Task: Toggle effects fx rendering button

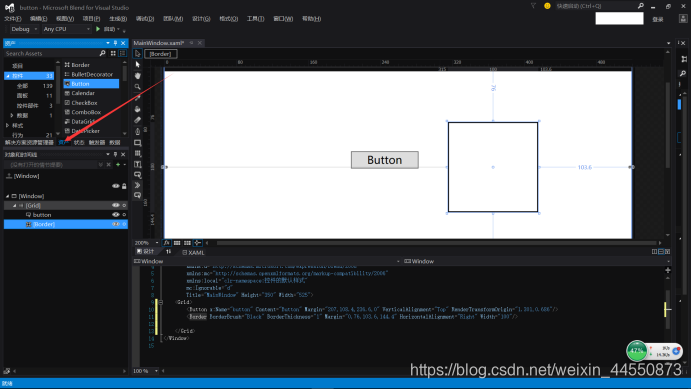Action: tap(167, 243)
